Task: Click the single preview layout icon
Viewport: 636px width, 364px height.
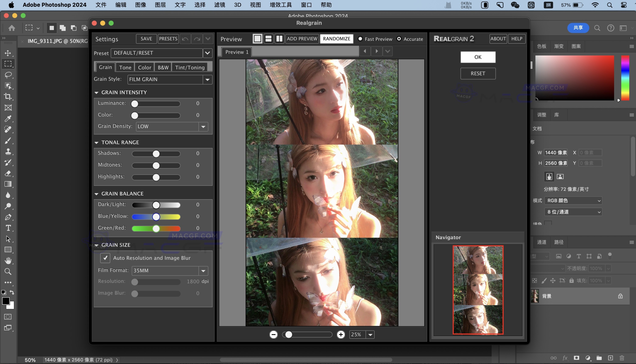Action: pyautogui.click(x=257, y=39)
